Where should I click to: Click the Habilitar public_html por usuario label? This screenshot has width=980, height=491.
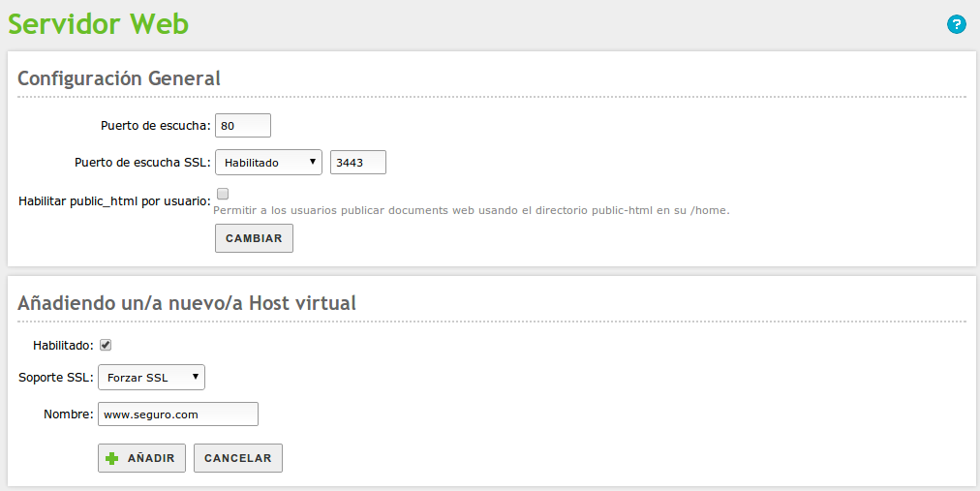(x=114, y=201)
